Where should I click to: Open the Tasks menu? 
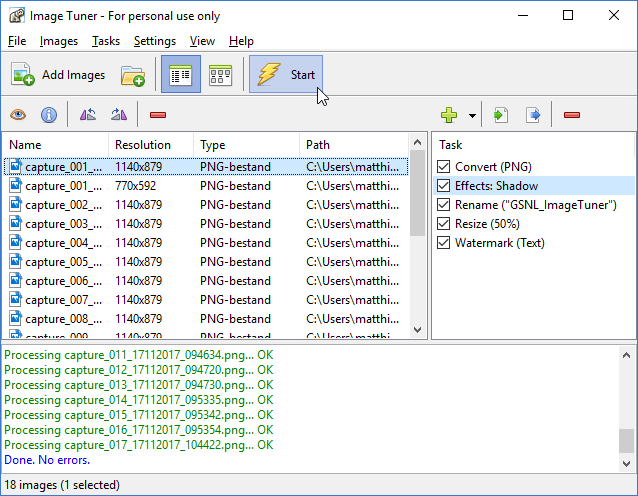point(105,41)
